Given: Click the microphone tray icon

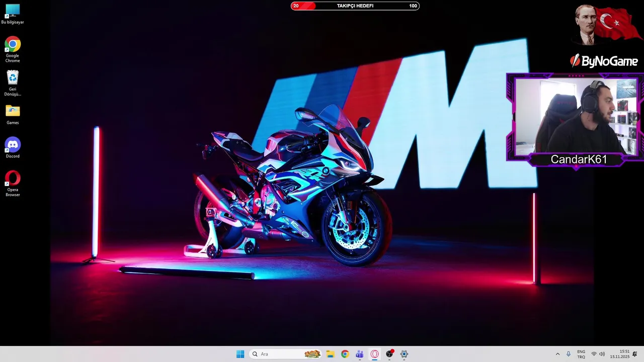Looking at the screenshot, I should coord(569,354).
